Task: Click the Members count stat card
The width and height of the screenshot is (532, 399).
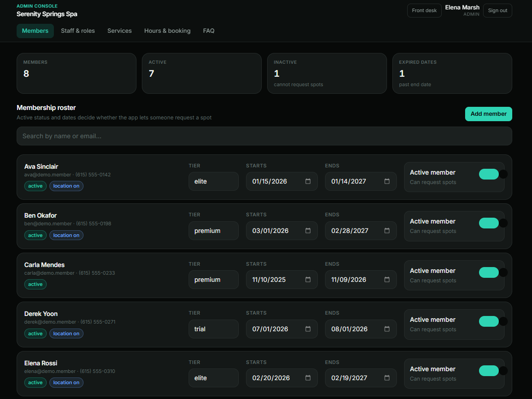Action: 76,73
